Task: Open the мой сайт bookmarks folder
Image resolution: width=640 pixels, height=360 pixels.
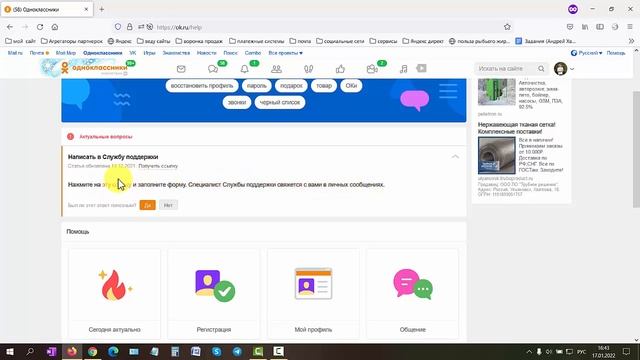Action: pyautogui.click(x=20, y=41)
